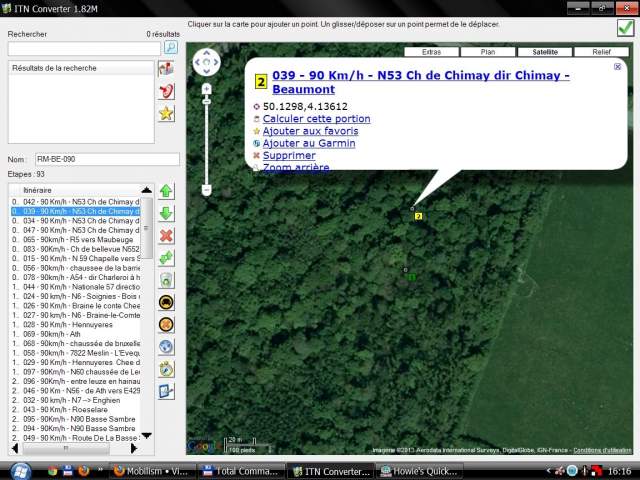Switch map to Plan view
The height and width of the screenshot is (480, 640).
tap(487, 51)
